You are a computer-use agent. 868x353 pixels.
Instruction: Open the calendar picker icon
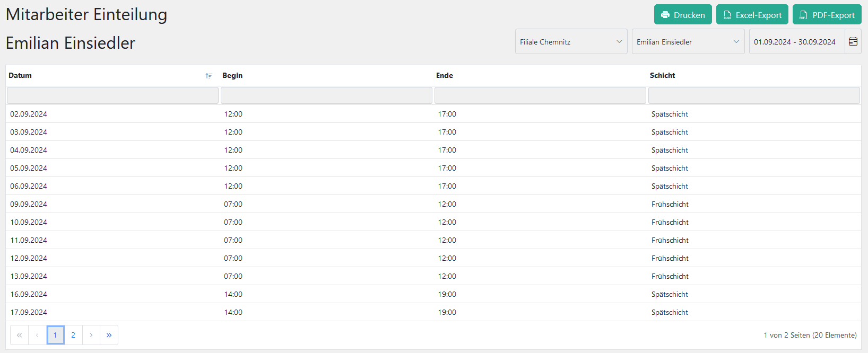pos(853,41)
